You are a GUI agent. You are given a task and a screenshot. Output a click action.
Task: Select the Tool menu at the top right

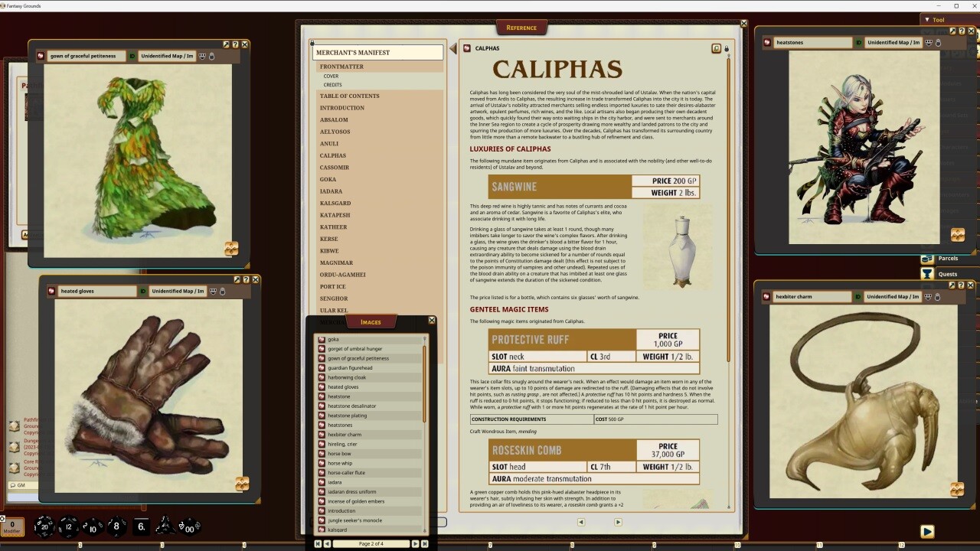(x=937, y=19)
